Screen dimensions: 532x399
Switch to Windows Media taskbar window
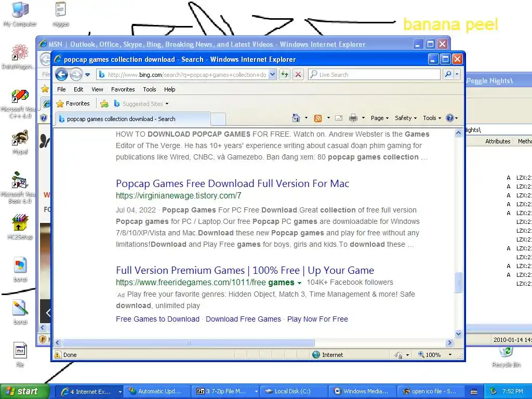[x=363, y=391]
